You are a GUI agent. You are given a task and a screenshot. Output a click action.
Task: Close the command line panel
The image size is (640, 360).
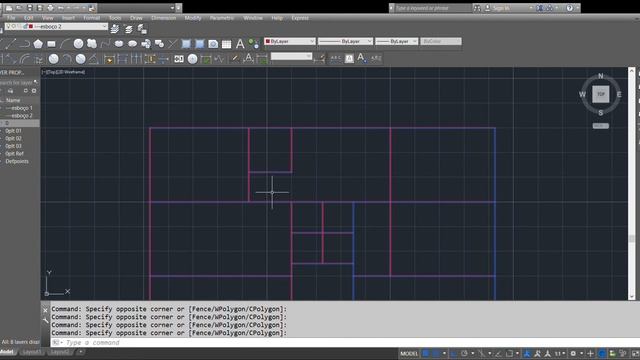click(45, 311)
